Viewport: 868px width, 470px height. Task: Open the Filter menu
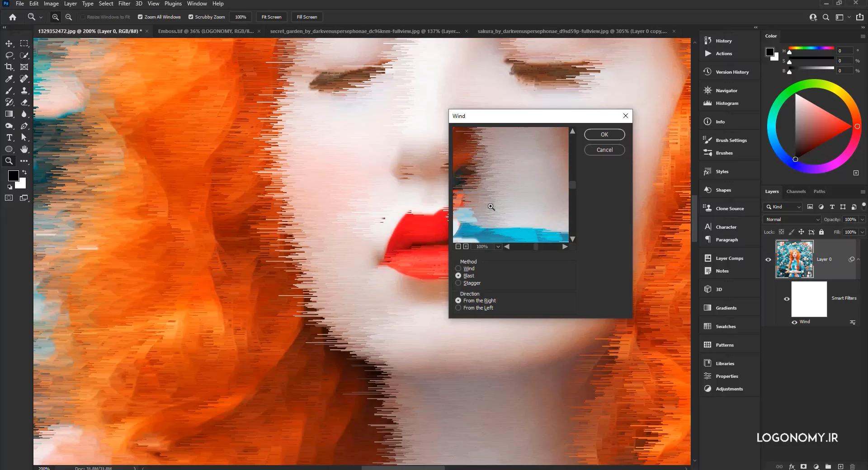click(x=124, y=4)
